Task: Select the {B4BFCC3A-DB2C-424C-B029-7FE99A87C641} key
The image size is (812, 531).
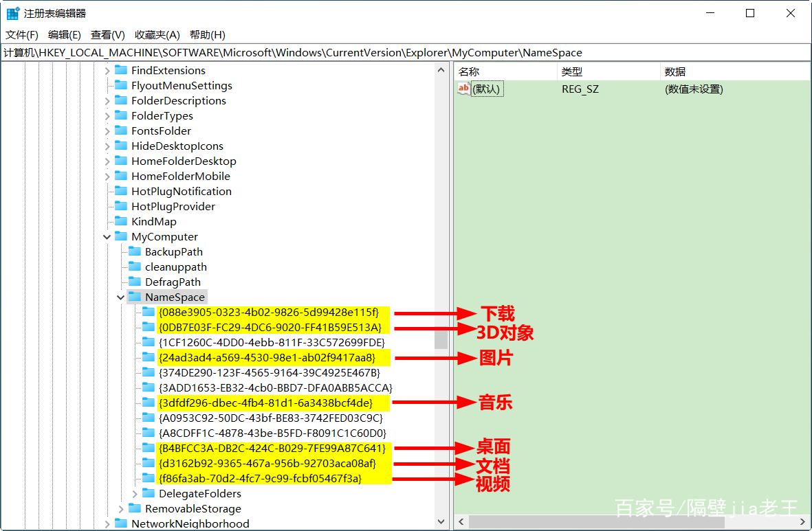Action: [272, 448]
